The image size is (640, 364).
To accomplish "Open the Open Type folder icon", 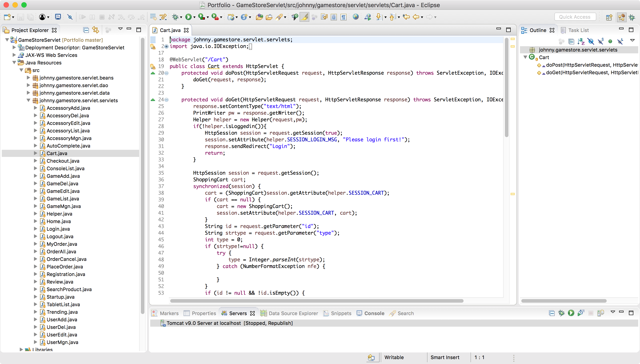I will pyautogui.click(x=260, y=17).
